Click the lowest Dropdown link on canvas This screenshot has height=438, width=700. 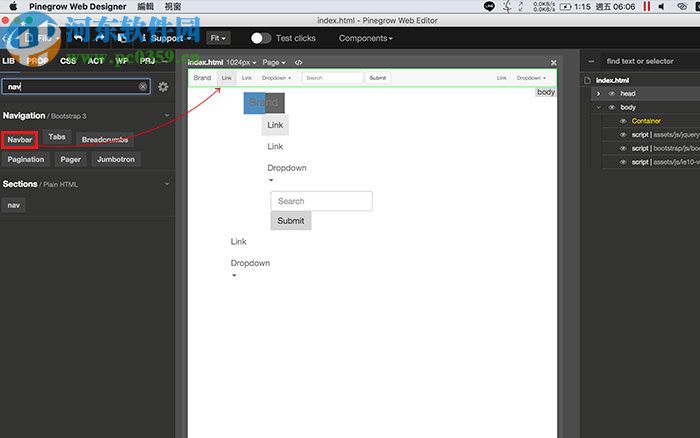(250, 263)
